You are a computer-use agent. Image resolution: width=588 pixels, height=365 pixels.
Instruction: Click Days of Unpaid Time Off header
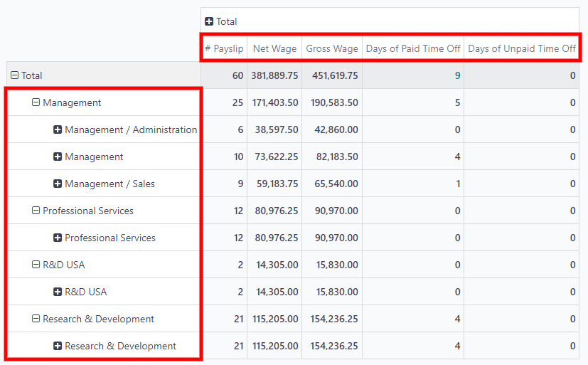(x=522, y=48)
